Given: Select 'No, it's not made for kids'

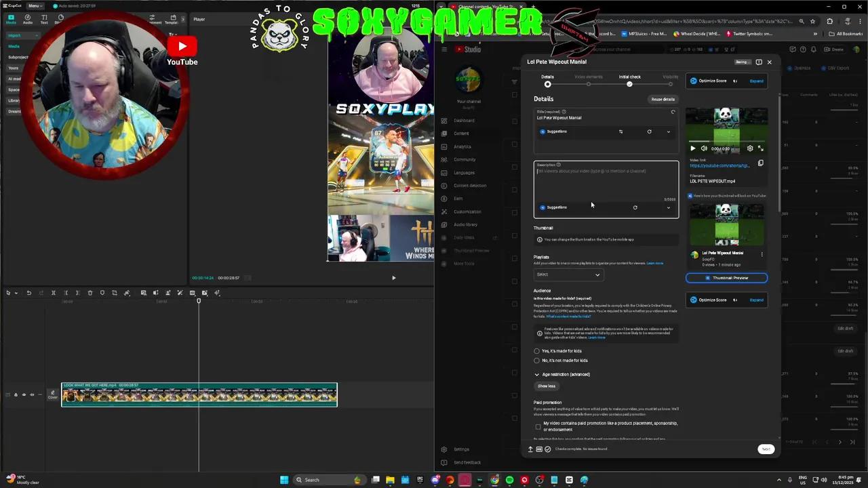Looking at the screenshot, I should click(537, 360).
